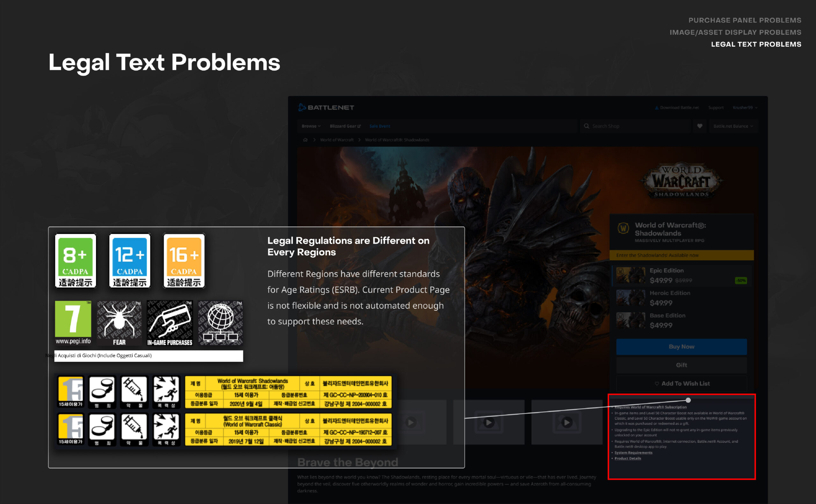This screenshot has width=816, height=504.
Task: Play the middle video thumbnail
Action: tap(489, 423)
